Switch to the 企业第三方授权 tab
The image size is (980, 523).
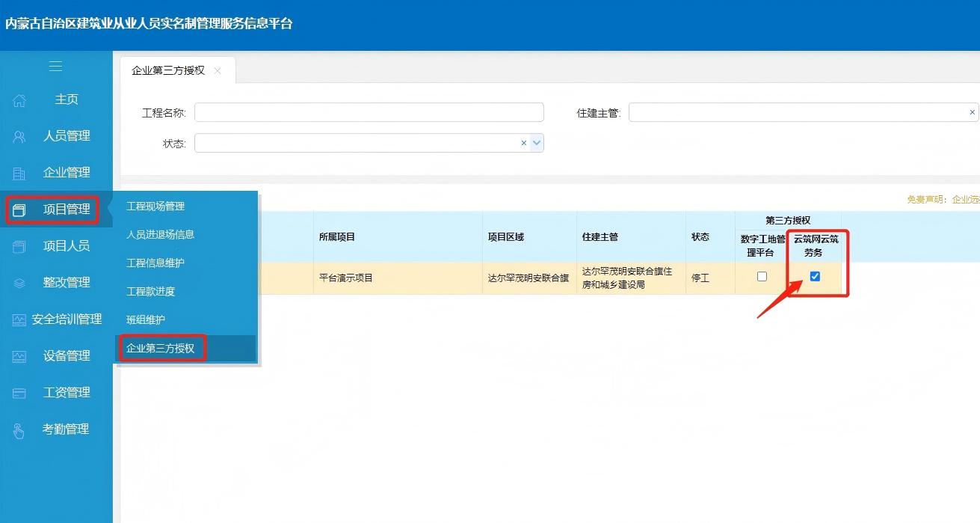(168, 70)
